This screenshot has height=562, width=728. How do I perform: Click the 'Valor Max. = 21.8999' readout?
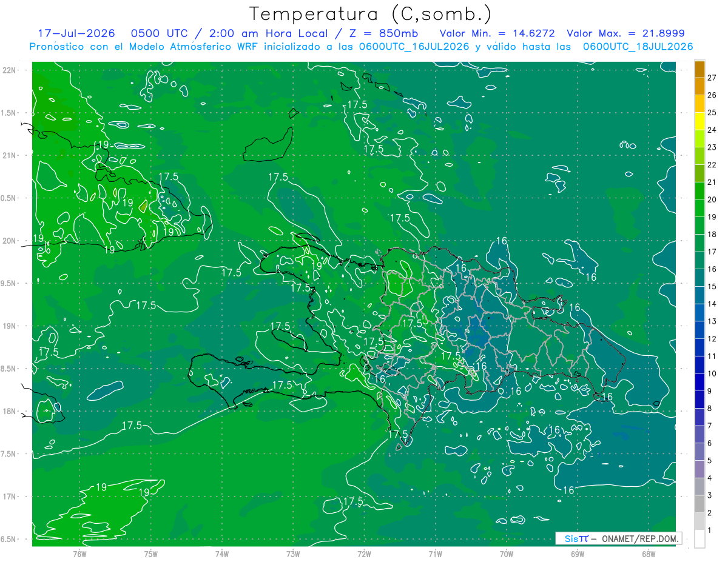(626, 33)
